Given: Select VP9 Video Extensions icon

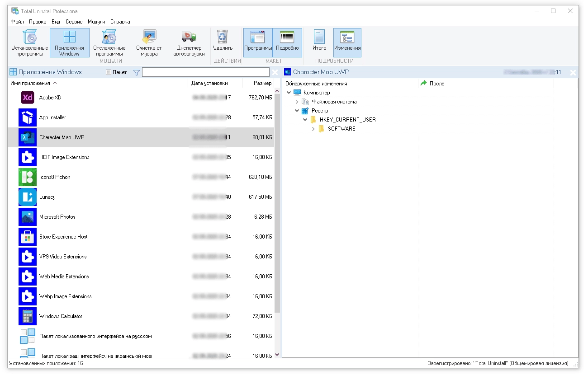Looking at the screenshot, I should coord(28,257).
